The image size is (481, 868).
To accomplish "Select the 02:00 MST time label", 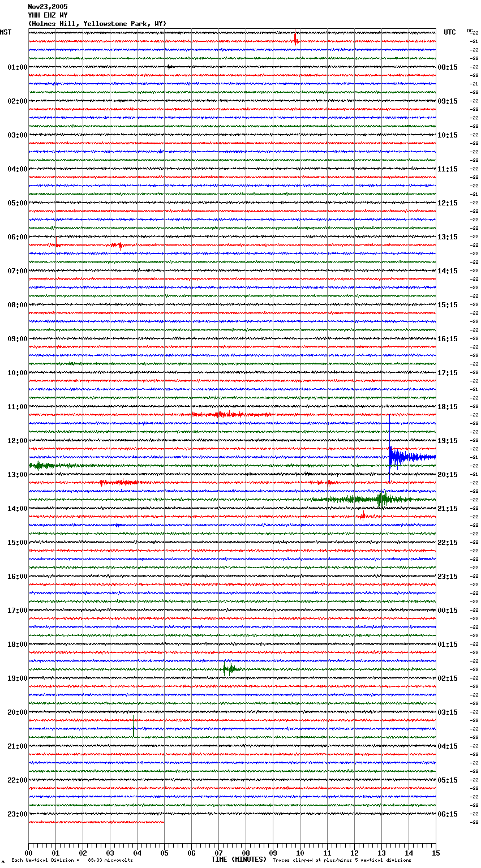I will [17, 101].
